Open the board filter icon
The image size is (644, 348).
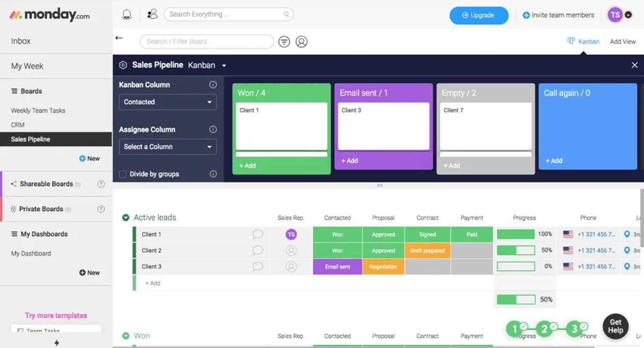[284, 41]
